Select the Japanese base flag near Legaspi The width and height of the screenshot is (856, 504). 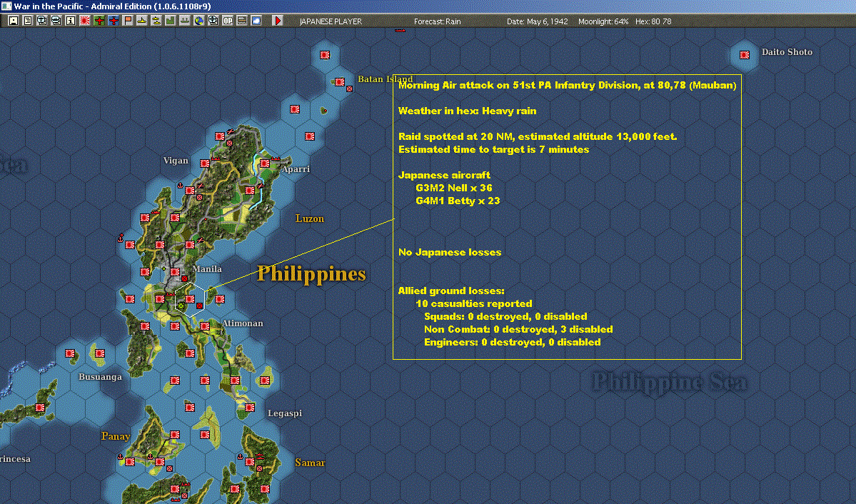tap(250, 408)
